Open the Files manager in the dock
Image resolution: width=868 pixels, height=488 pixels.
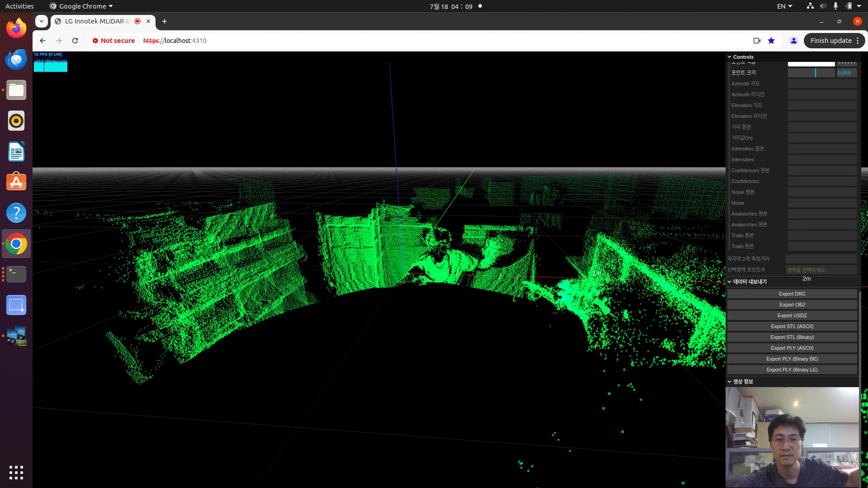pos(16,90)
